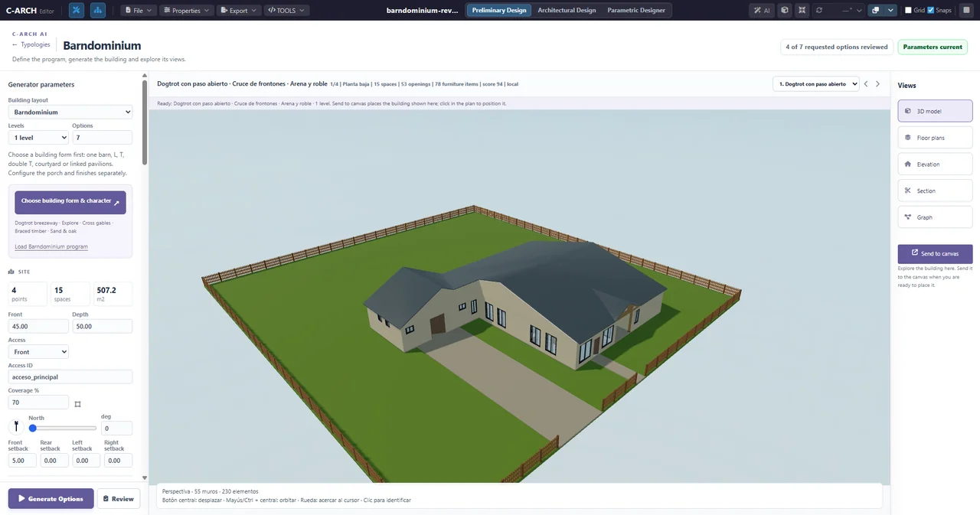The height and width of the screenshot is (515, 980).
Task: Click the Access ID field
Action: 70,376
